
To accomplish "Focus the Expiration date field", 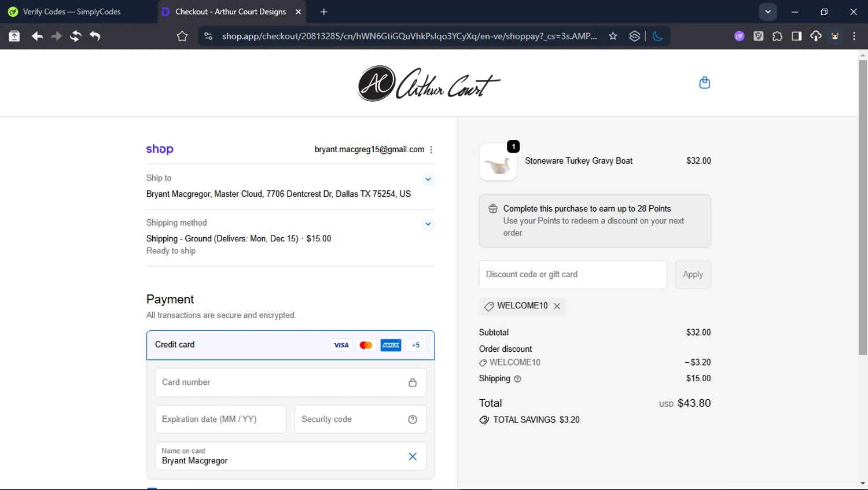I will (220, 419).
